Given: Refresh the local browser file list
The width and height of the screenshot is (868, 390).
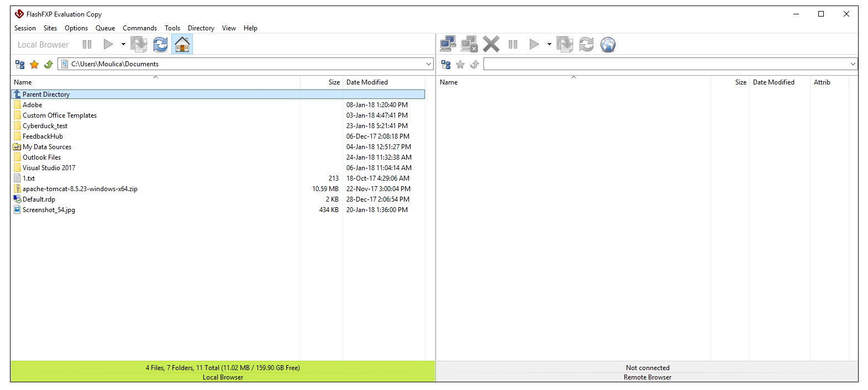Looking at the screenshot, I should (160, 44).
